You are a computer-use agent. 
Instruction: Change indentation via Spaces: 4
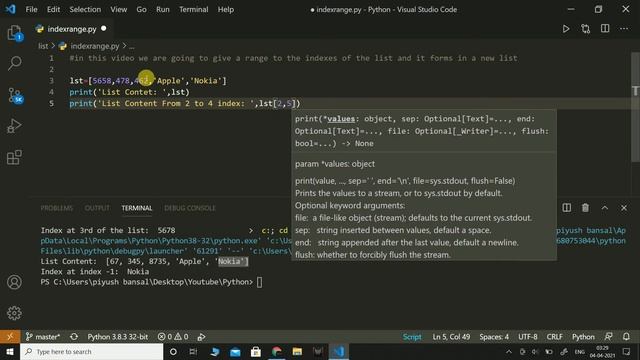coord(494,337)
